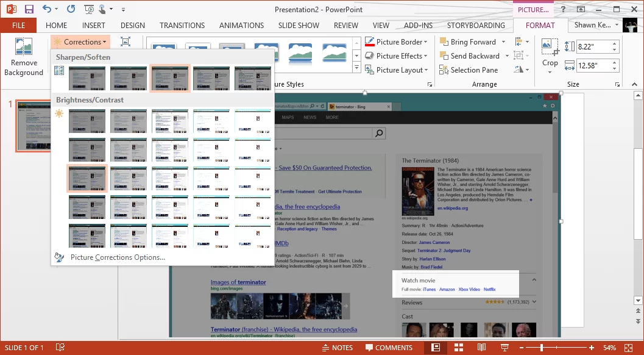
Task: Open Bring Forward dropdown arrow
Action: tap(503, 41)
